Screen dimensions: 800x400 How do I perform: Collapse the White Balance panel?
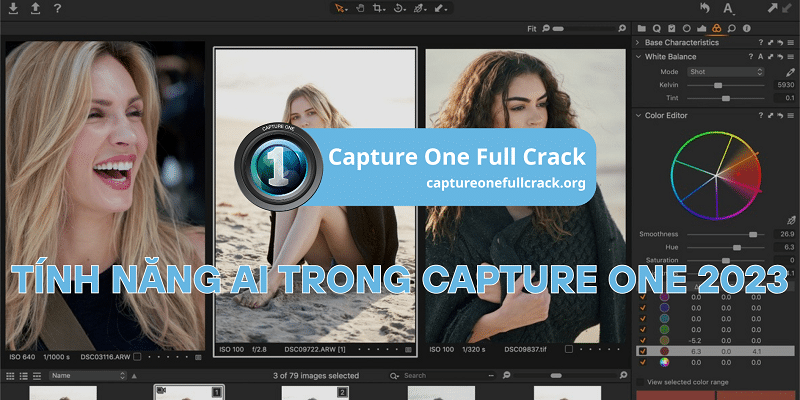638,57
